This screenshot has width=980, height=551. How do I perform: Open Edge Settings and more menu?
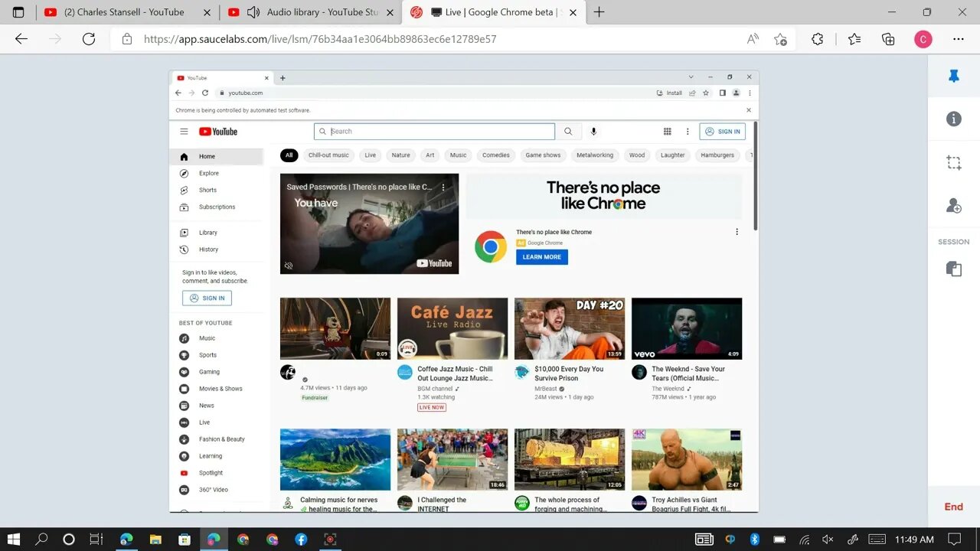pos(959,39)
